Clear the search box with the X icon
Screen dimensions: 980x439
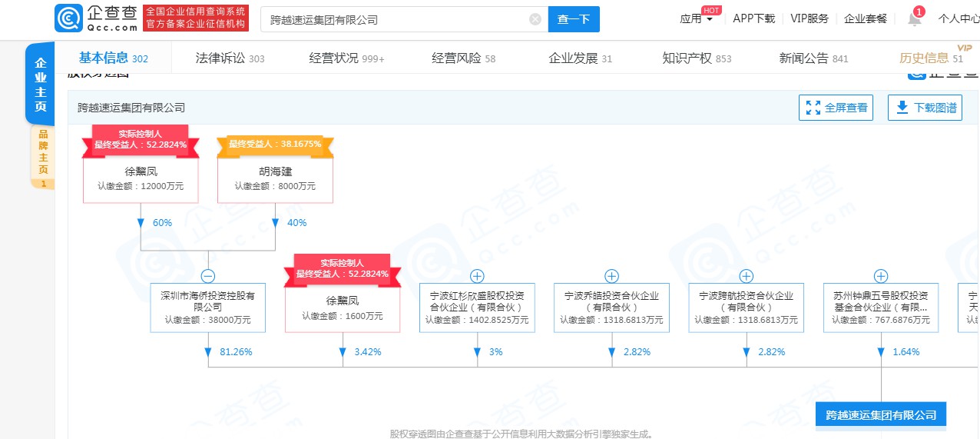[535, 19]
